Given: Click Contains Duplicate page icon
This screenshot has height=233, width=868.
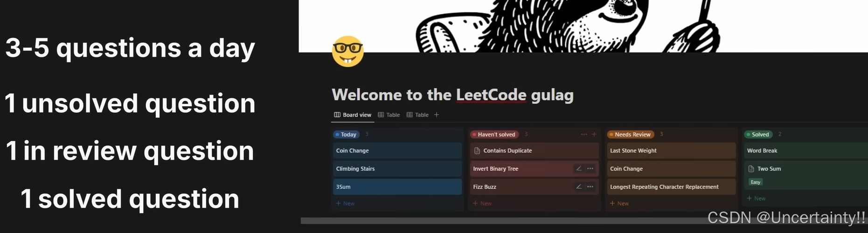Looking at the screenshot, I should pos(477,151).
